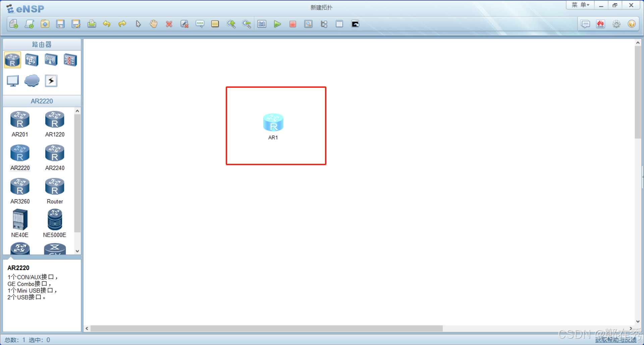Viewport: 644px width, 345px height.
Task: Save the current topology
Action: point(60,24)
